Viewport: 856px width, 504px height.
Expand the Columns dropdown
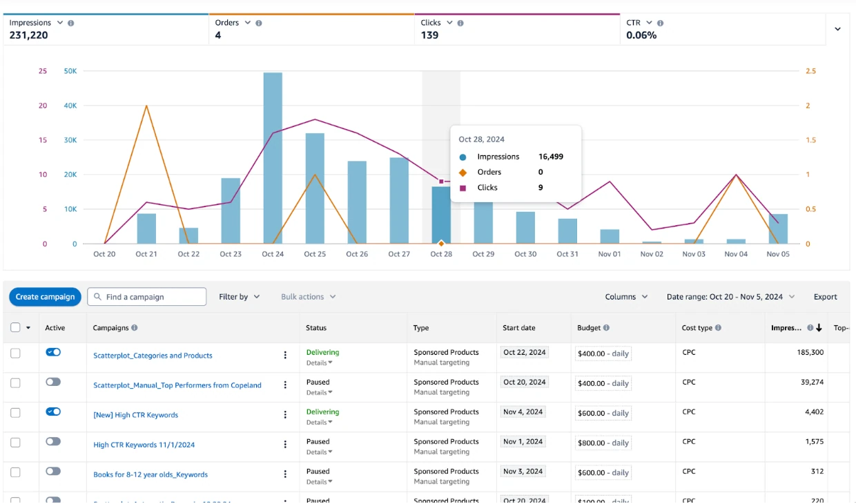pos(627,297)
